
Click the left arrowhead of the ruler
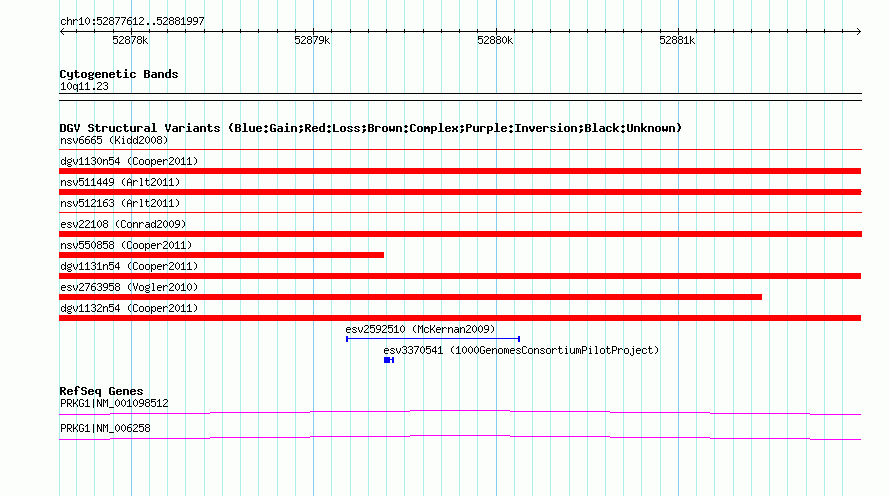62,31
